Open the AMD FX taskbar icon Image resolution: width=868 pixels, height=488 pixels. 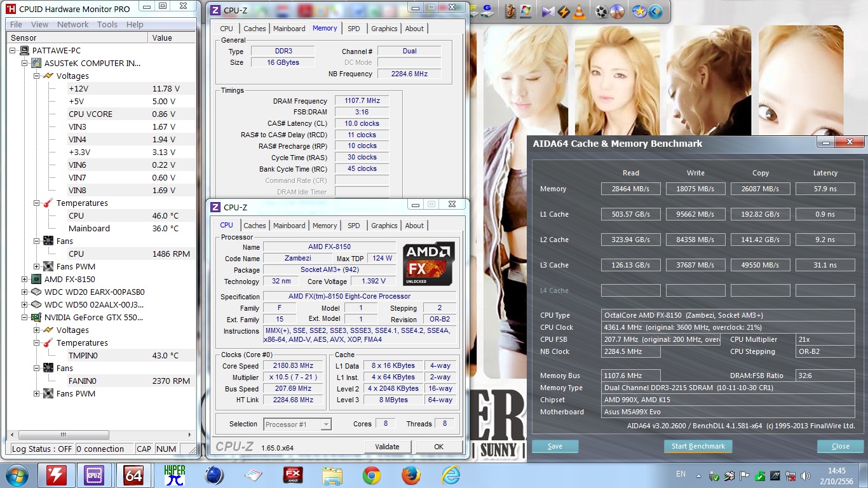[293, 475]
